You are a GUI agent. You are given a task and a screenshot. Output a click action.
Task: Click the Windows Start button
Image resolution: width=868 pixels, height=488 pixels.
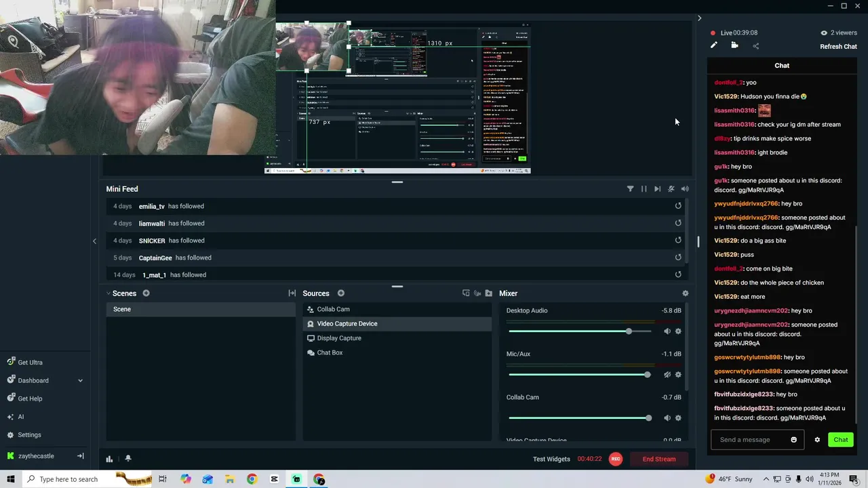[11, 479]
